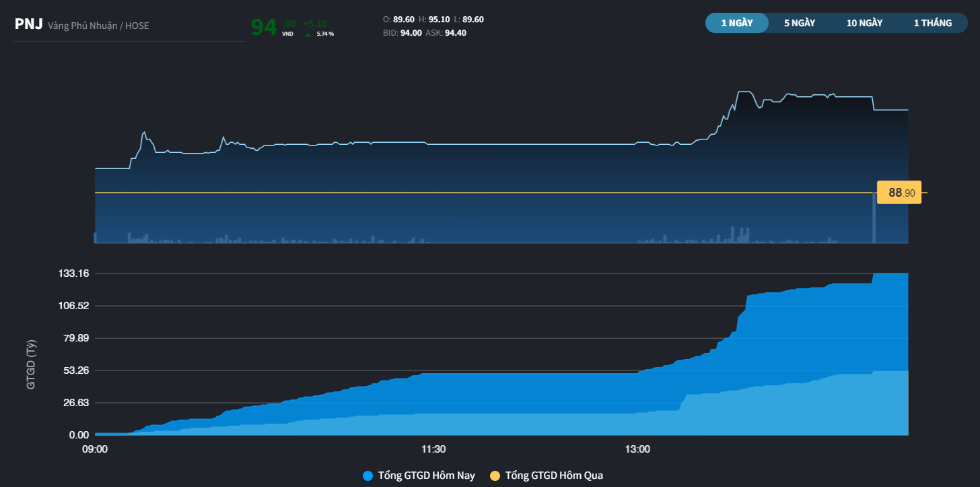Viewport: 980px width, 487px height.
Task: Click the blue legend dot for Hôm Nay
Action: tap(367, 476)
